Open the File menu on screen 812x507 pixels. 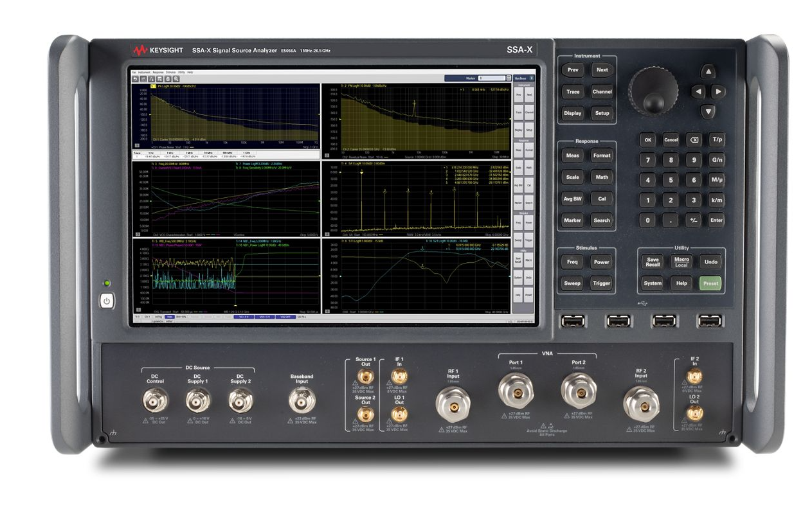pos(134,72)
